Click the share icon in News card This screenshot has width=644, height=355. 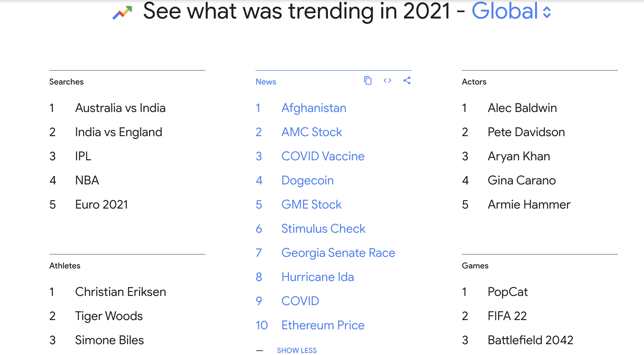(407, 81)
